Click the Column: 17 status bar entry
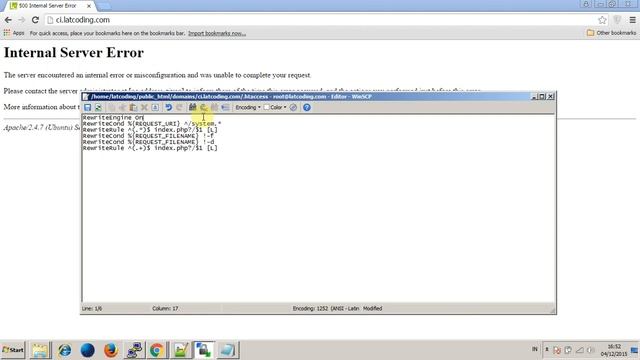Screen dimensions: 640x360 click(x=165, y=309)
